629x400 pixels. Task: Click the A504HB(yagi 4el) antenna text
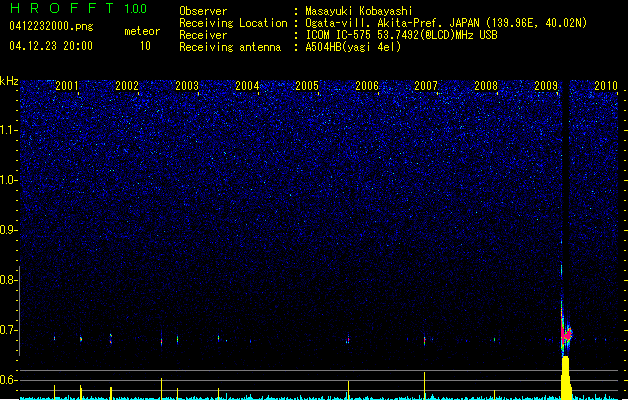pyautogui.click(x=353, y=47)
